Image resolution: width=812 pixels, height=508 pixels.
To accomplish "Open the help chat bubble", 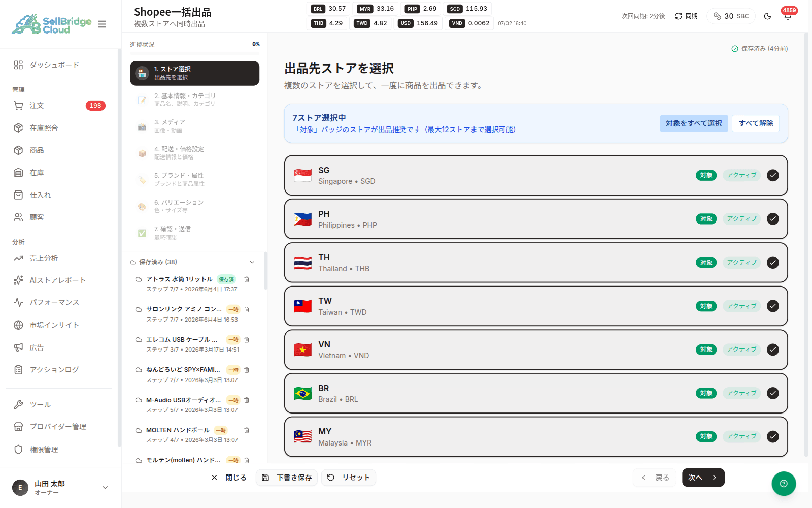I will 784,484.
